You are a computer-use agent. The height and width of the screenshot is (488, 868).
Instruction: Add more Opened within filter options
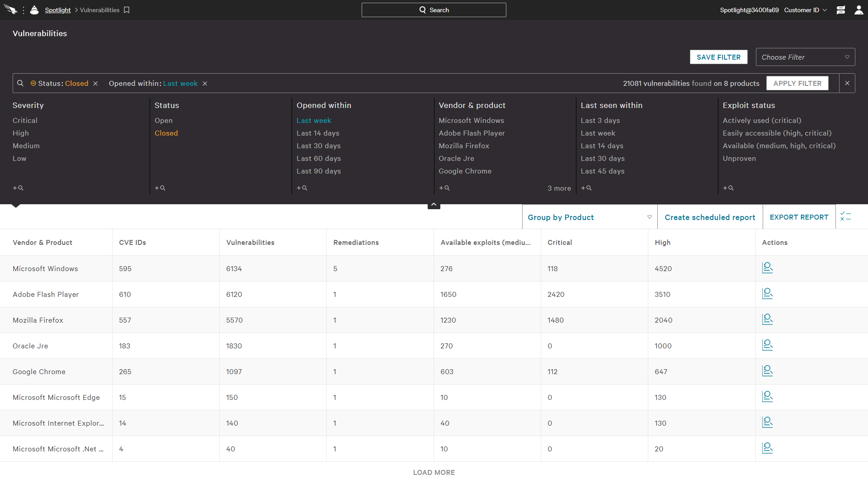tap(302, 188)
